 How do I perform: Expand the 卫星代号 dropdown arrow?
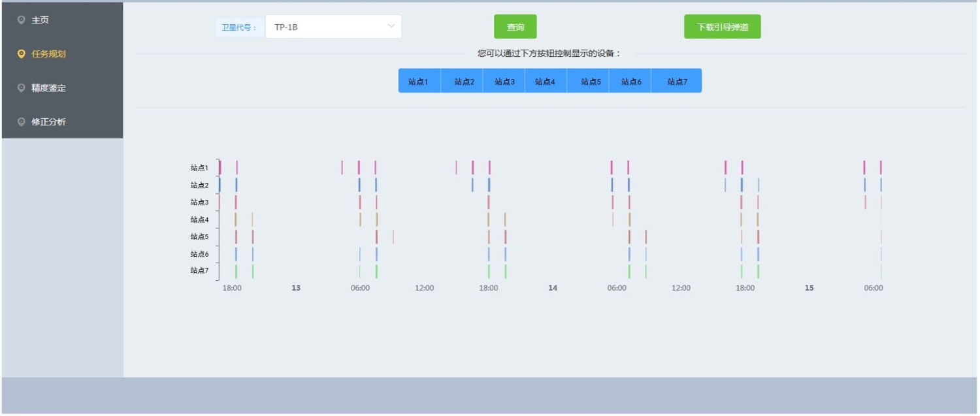[391, 27]
